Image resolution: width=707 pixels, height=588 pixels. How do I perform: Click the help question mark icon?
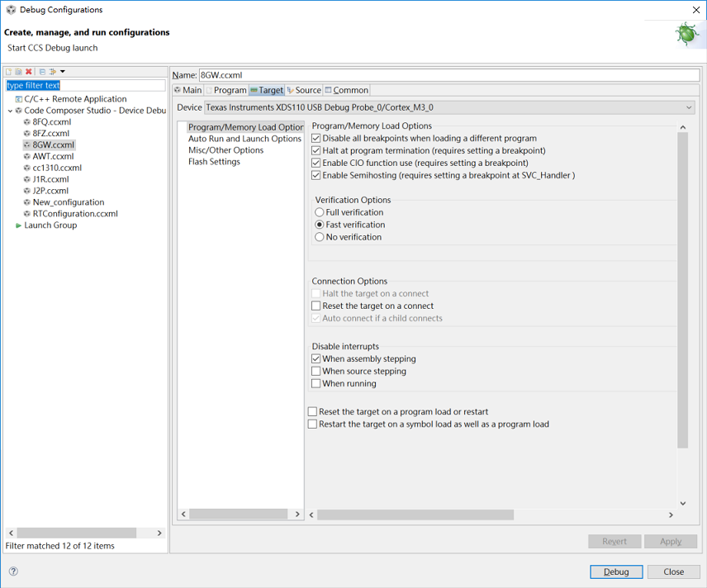[x=13, y=571]
